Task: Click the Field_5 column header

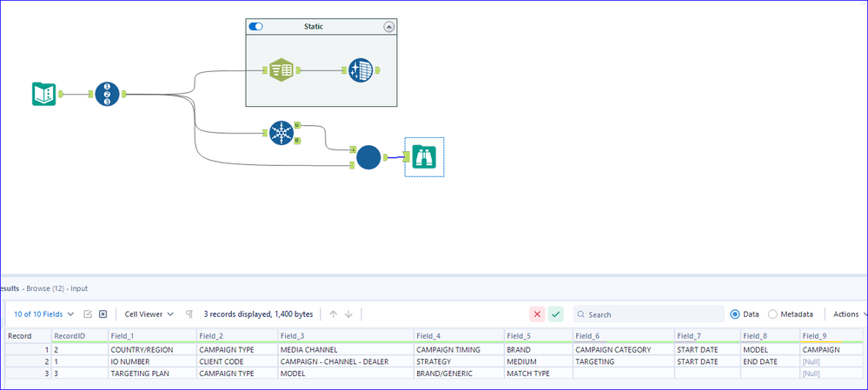Action: pyautogui.click(x=539, y=336)
